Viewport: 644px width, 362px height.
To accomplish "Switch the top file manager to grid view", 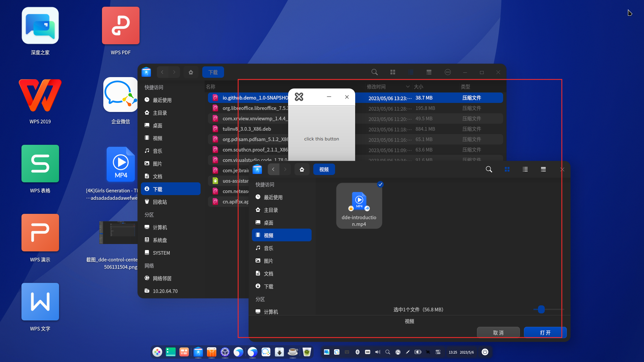I will [392, 72].
